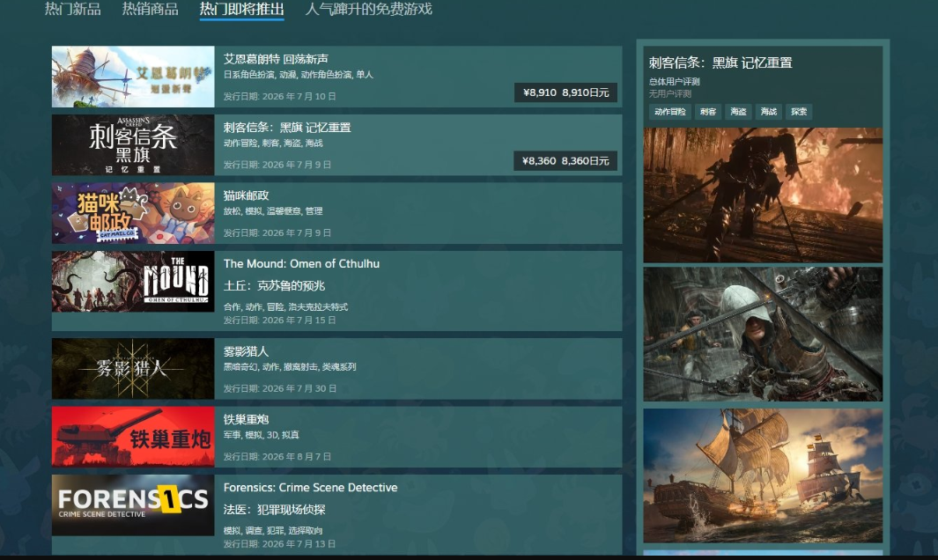This screenshot has width=938, height=560.
Task: Open the 艾恩葛朗特 回荡新声 capsule image
Action: click(x=133, y=77)
